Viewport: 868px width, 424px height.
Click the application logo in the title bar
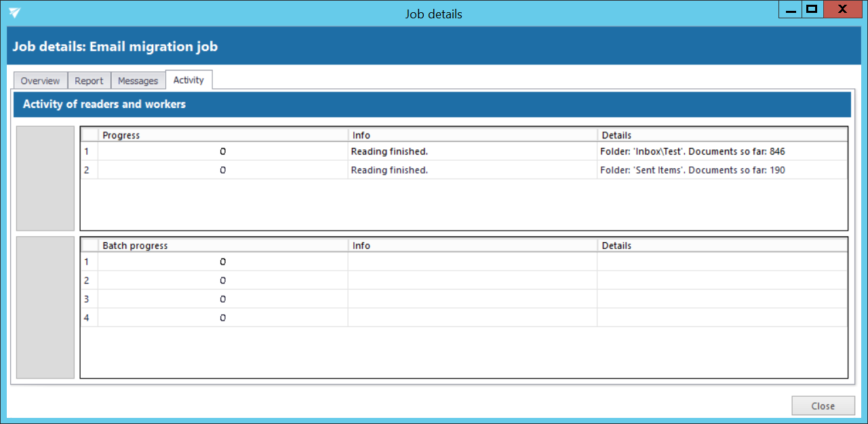click(x=14, y=13)
